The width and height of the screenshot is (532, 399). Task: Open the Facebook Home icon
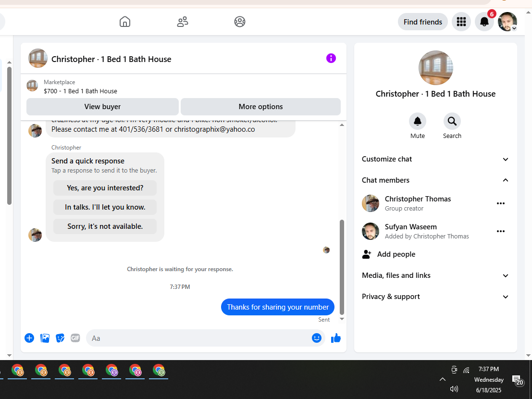pyautogui.click(x=125, y=22)
